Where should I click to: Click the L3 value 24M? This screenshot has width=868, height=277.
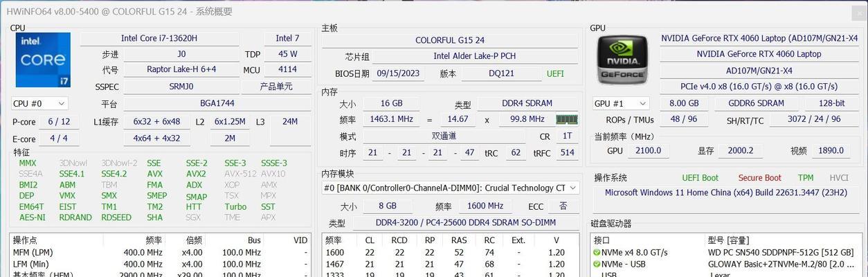tap(290, 121)
